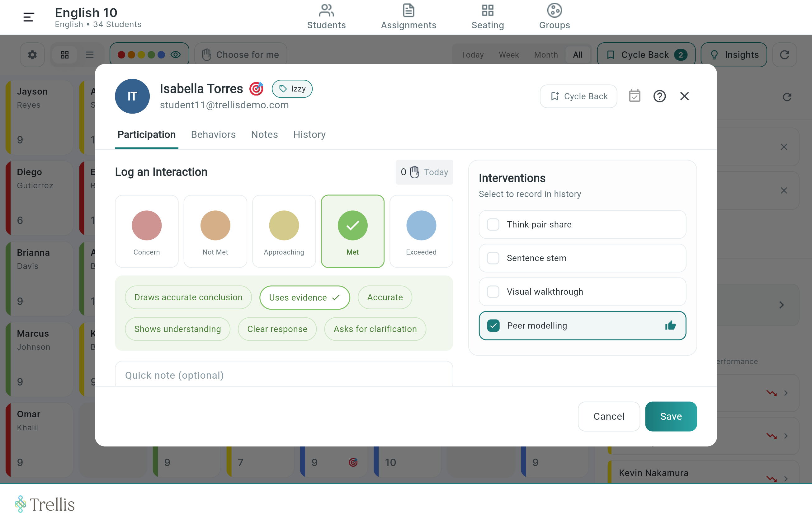Close the student dialog
Screen dimensions: 812x524
[x=684, y=96]
